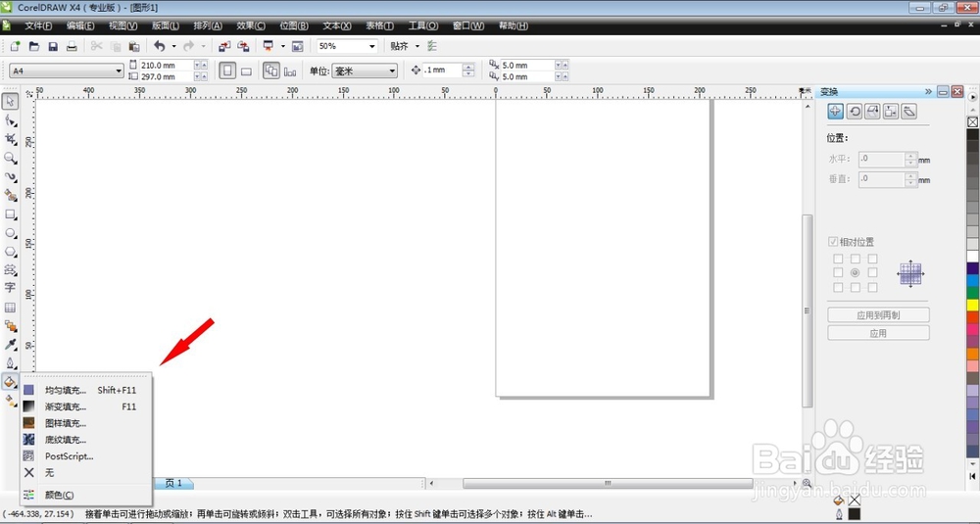Choose 渐变填充... from the fill flyout
Viewport: 980px width, 524px height.
(x=86, y=406)
